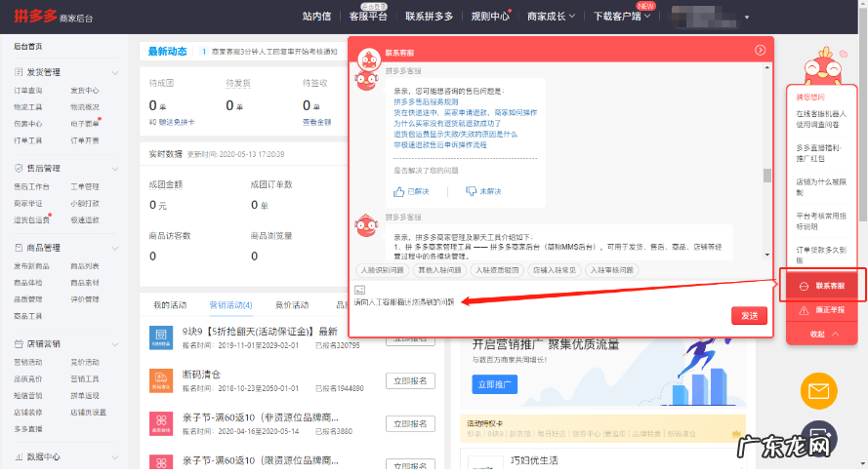The height and width of the screenshot is (475, 868).
Task: Open 订单查询 in the sidebar
Action: click(28, 90)
